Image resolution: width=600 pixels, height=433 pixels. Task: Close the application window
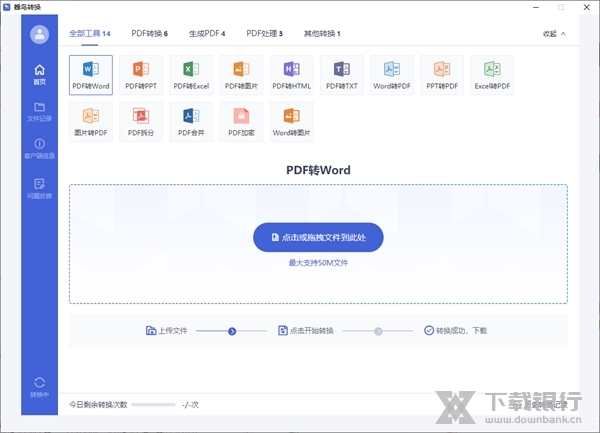[586, 7]
